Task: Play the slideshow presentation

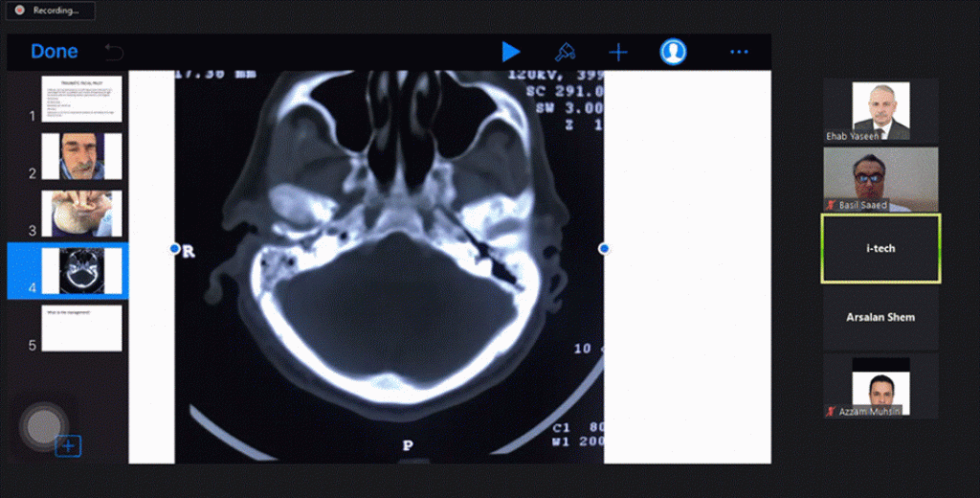Action: (511, 52)
